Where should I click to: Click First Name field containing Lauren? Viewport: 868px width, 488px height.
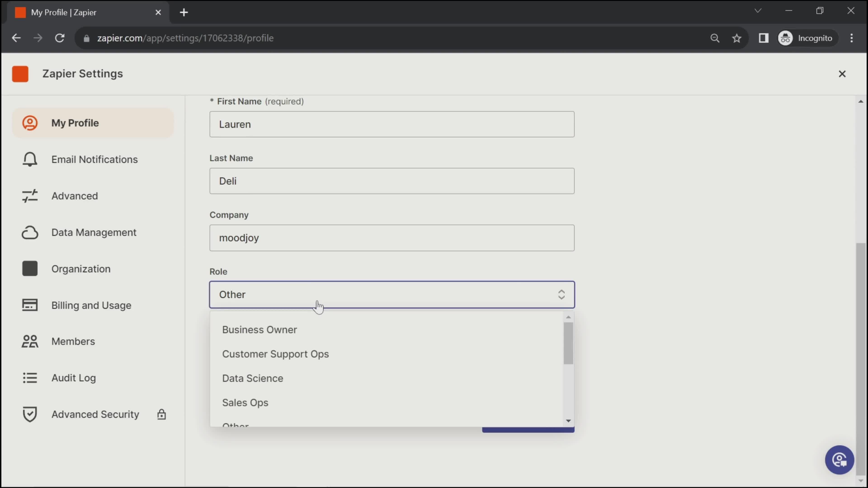pyautogui.click(x=392, y=124)
